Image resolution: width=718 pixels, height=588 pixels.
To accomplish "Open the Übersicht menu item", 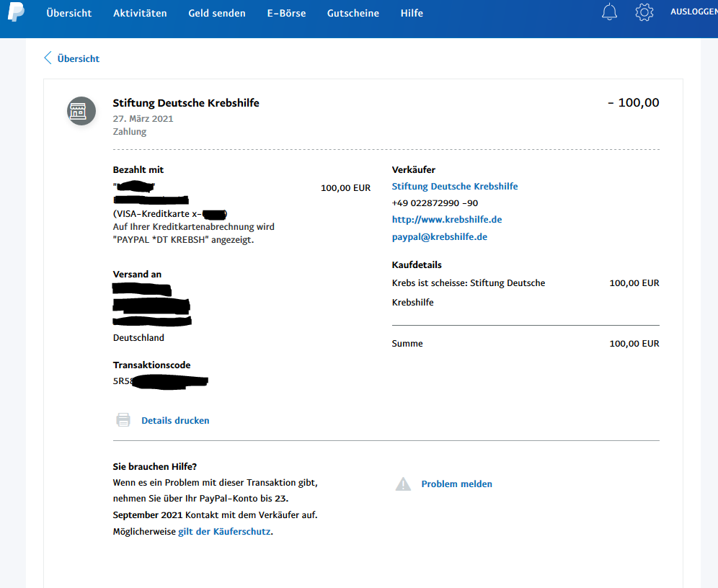I will coord(69,13).
